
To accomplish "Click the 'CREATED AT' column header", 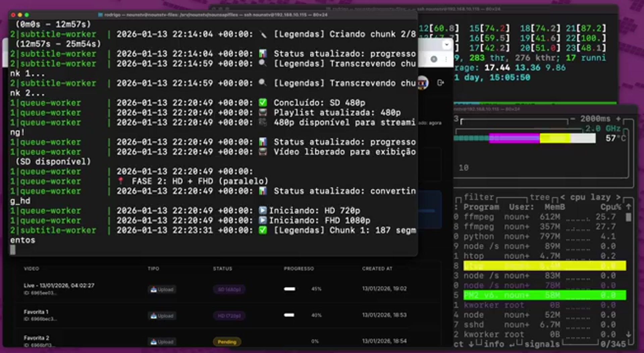I will [377, 268].
